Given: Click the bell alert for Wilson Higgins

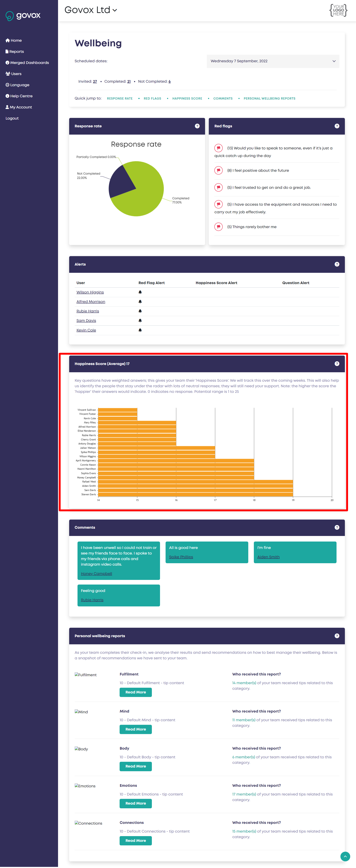Looking at the screenshot, I should coord(140,292).
